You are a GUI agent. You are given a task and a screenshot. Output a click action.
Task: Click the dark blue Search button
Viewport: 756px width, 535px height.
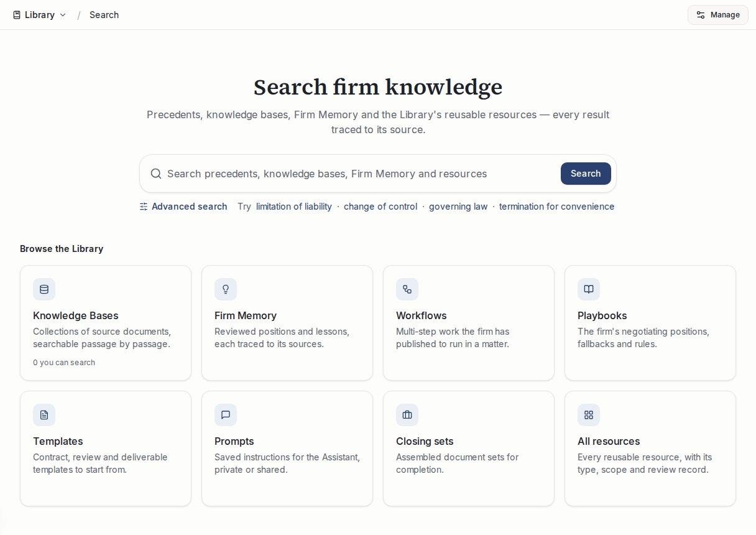coord(586,174)
